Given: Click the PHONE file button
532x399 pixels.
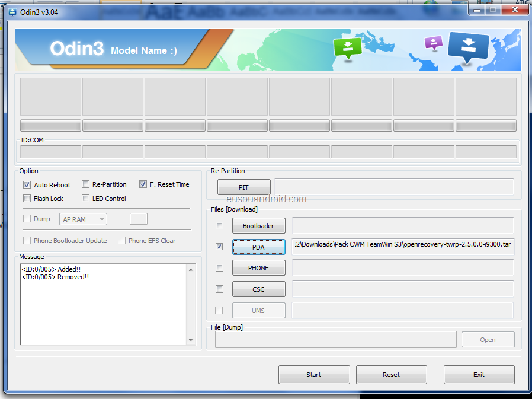Looking at the screenshot, I should [x=258, y=268].
